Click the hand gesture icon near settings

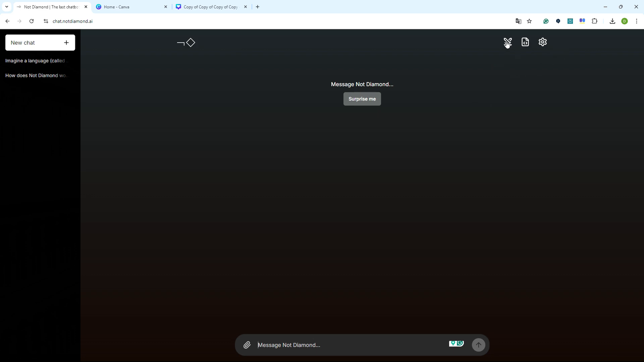click(x=507, y=42)
